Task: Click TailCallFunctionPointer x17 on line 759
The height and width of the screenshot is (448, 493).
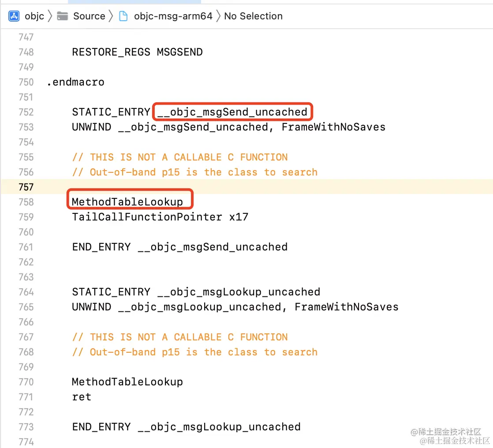Action: (160, 217)
